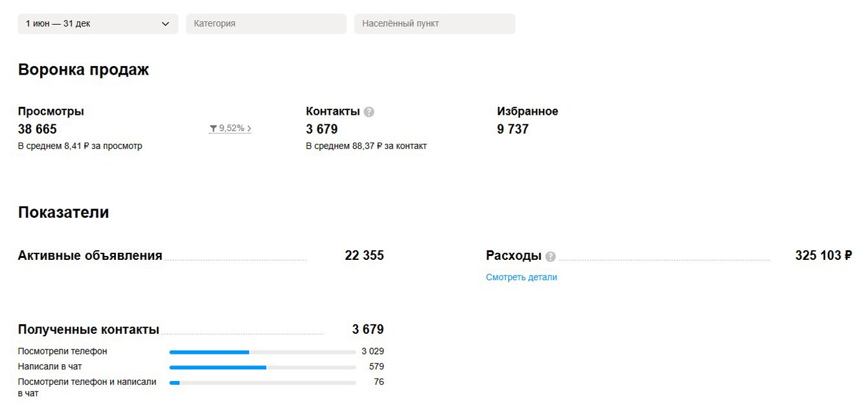This screenshot has width=868, height=418.
Task: Click the 9,52% conversion rate link
Action: pyautogui.click(x=232, y=128)
